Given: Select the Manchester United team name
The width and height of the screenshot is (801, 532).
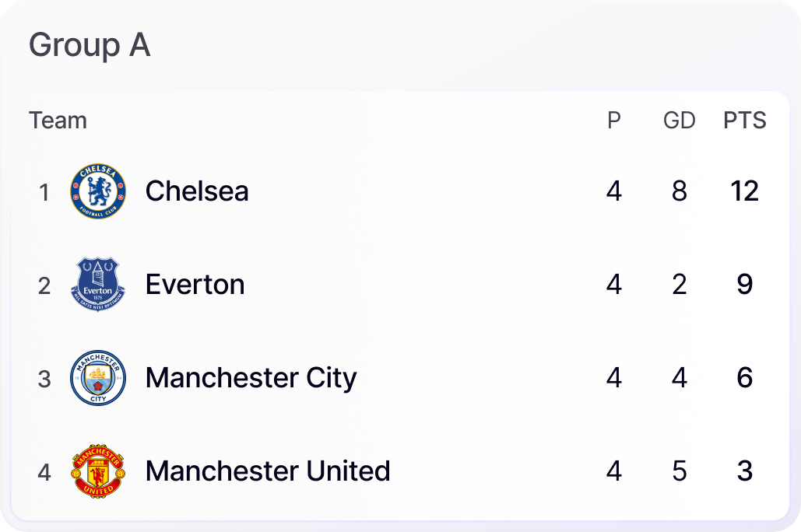Looking at the screenshot, I should point(268,471).
